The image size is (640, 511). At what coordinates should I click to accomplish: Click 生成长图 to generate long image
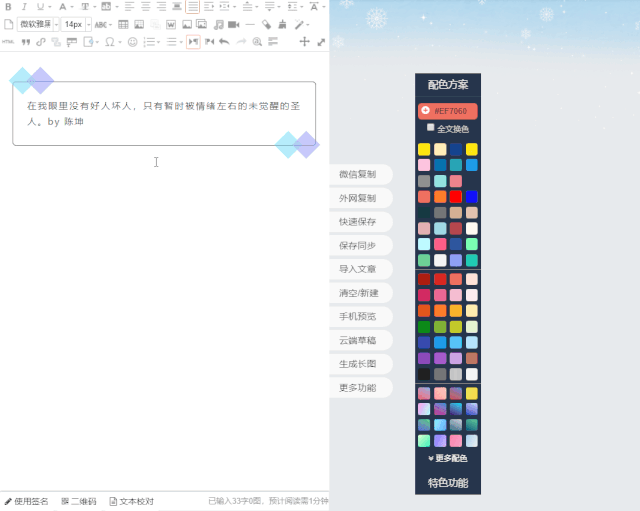[360, 364]
